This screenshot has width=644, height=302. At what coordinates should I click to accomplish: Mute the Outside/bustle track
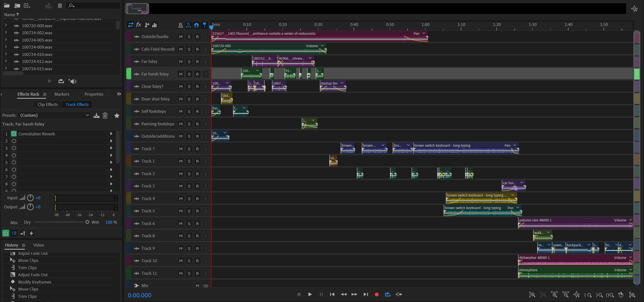[181, 37]
